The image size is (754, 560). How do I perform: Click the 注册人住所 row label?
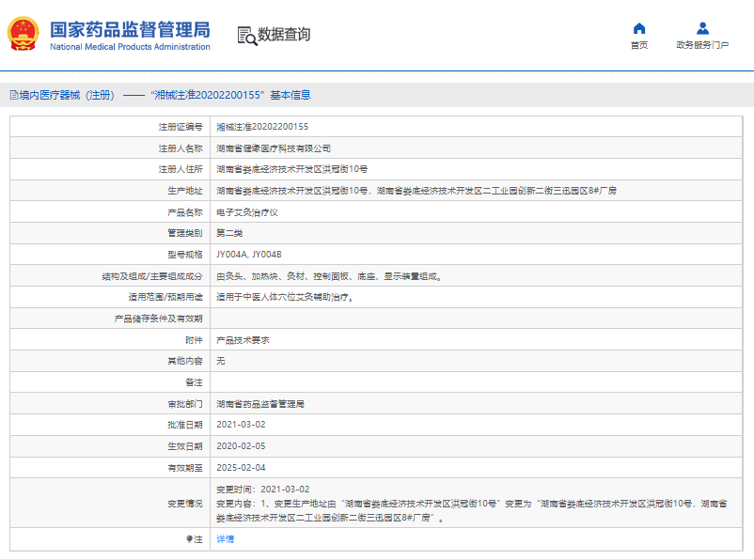click(181, 169)
